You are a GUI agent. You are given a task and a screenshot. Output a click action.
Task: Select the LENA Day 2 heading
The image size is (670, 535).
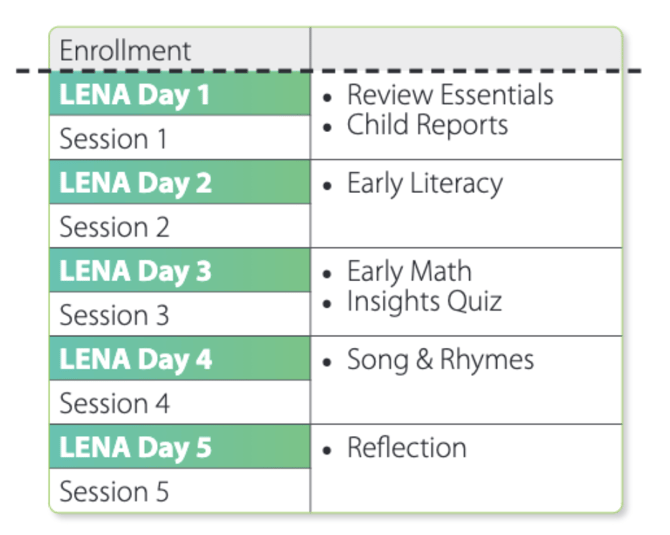tap(135, 184)
